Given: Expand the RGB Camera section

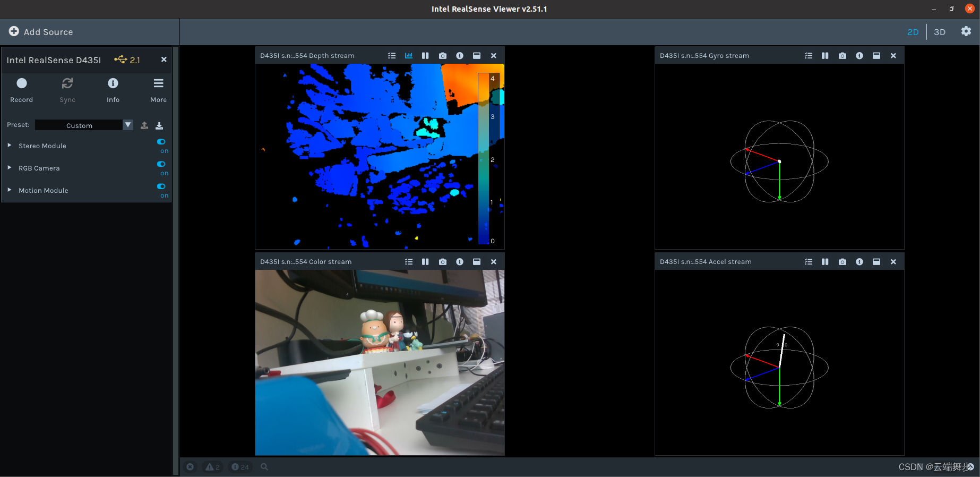Looking at the screenshot, I should (x=10, y=167).
